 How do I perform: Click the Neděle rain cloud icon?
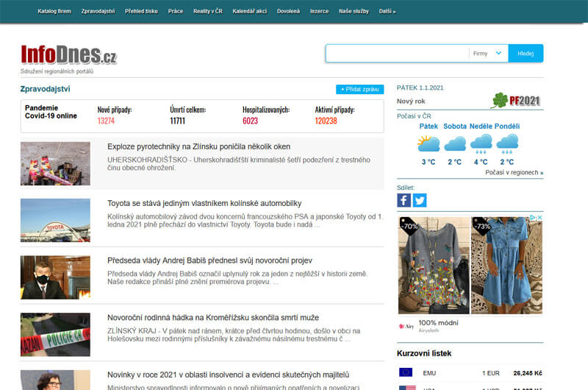pos(481,144)
